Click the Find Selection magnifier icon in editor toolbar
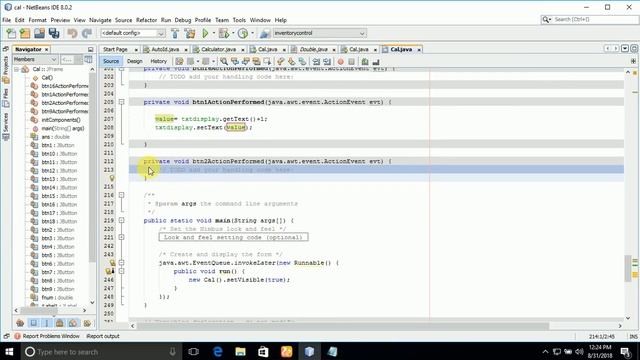The width and height of the screenshot is (640, 360). (x=224, y=62)
